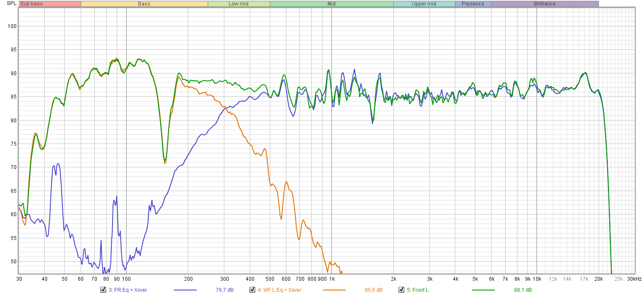Viewport: 644px width, 296px height.
Task: Toggle the '5: Front L' trace checkbox
Action: [x=401, y=290]
